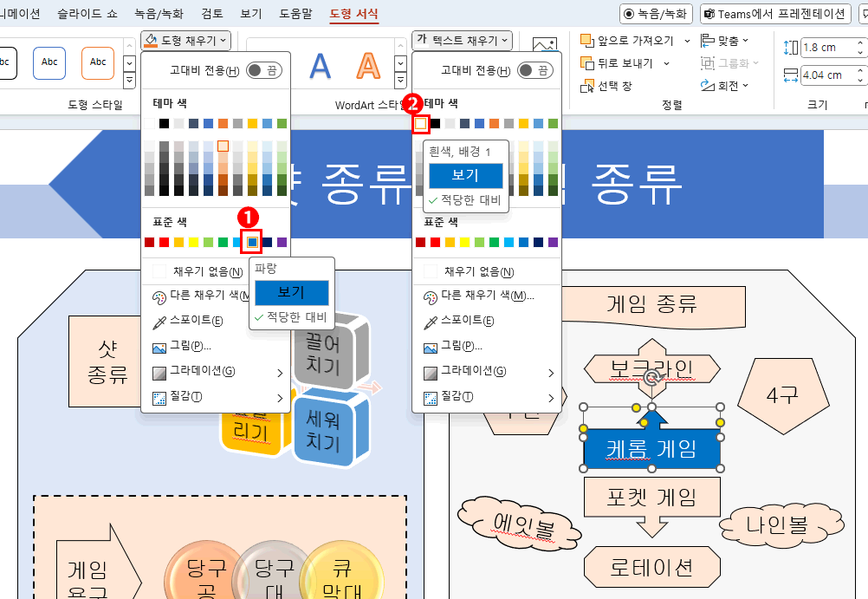Toggle 고대비 전용 in 도형 채우기 menu
The width and height of the screenshot is (868, 599).
(x=264, y=70)
